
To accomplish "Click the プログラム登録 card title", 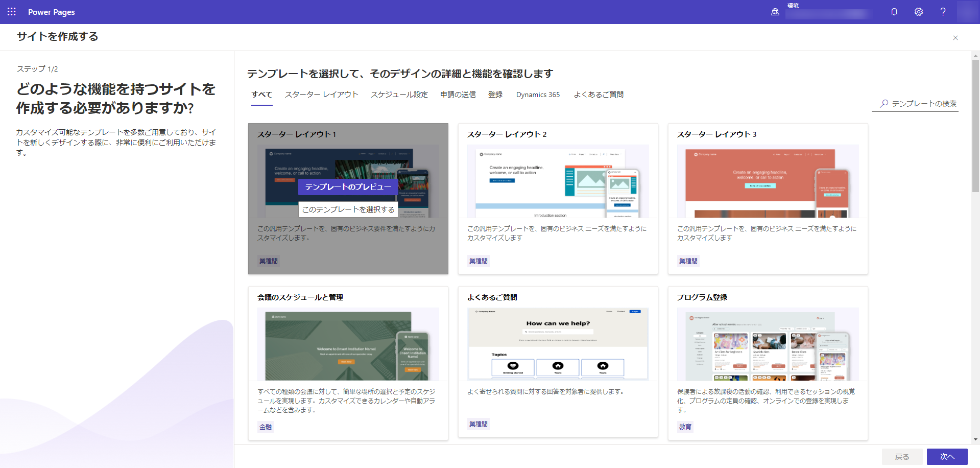I will coord(702,297).
